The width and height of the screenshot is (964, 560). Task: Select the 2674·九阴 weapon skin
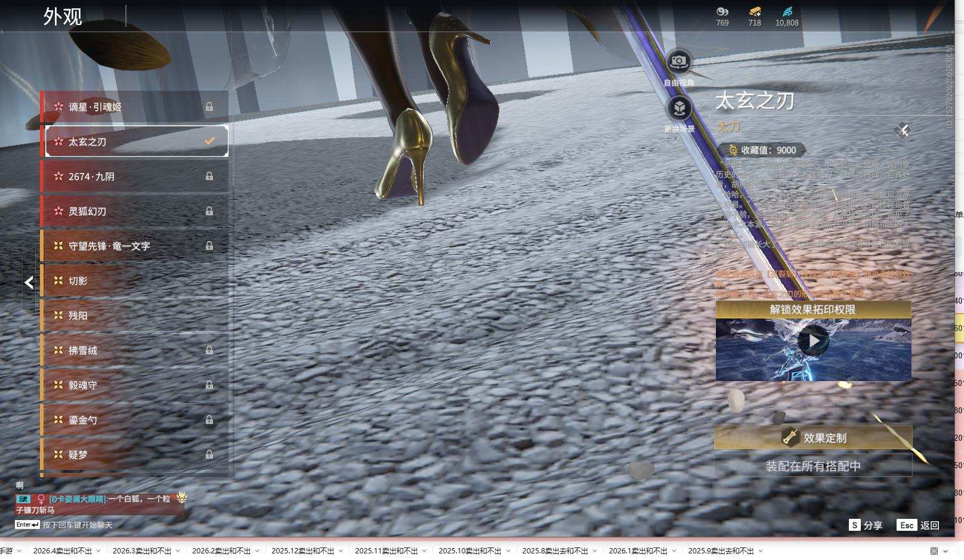pos(135,177)
